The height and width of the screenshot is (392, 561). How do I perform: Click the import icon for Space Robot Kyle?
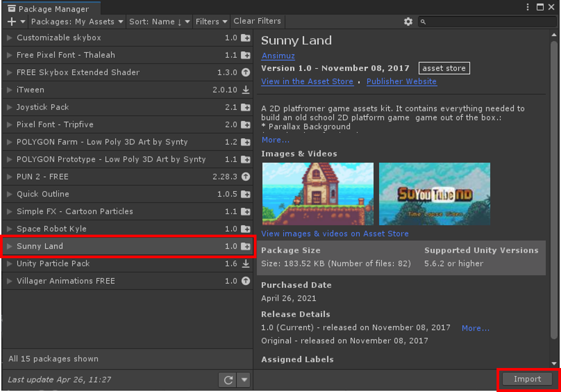(x=245, y=229)
